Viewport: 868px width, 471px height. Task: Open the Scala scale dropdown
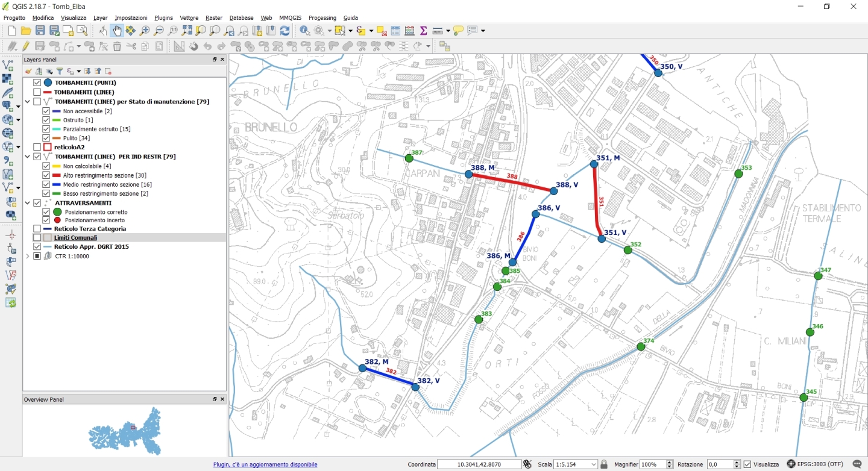tap(594, 464)
